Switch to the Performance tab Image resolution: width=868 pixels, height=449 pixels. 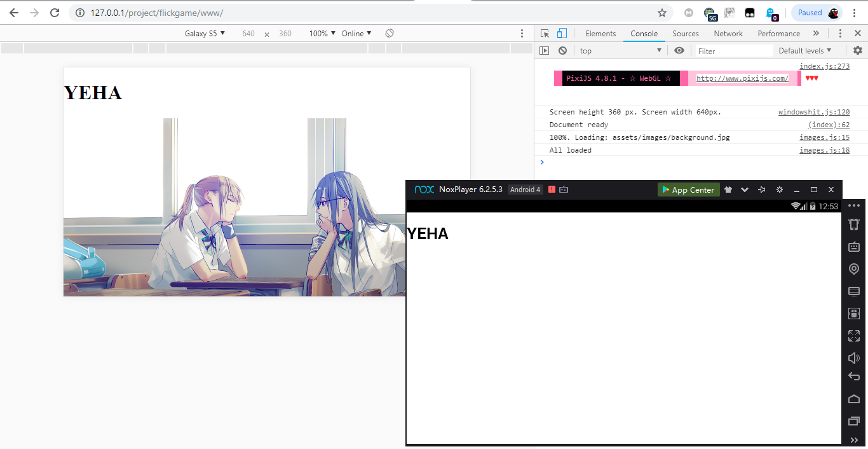tap(778, 34)
